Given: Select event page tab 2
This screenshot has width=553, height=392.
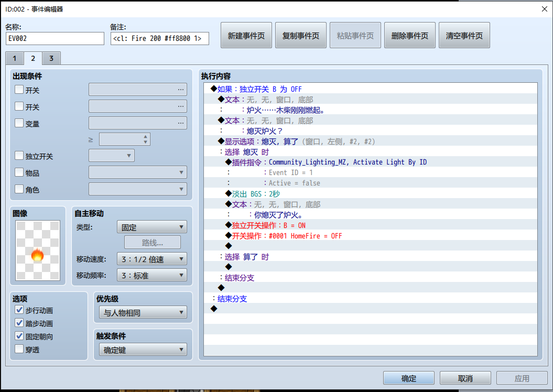Looking at the screenshot, I should click(x=33, y=58).
